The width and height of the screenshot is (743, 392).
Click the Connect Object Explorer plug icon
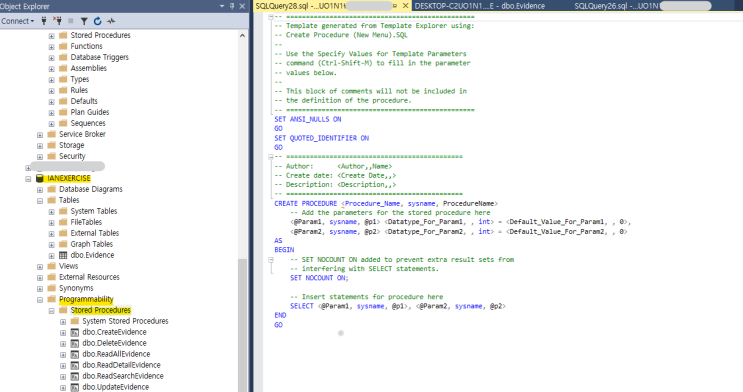[44, 21]
